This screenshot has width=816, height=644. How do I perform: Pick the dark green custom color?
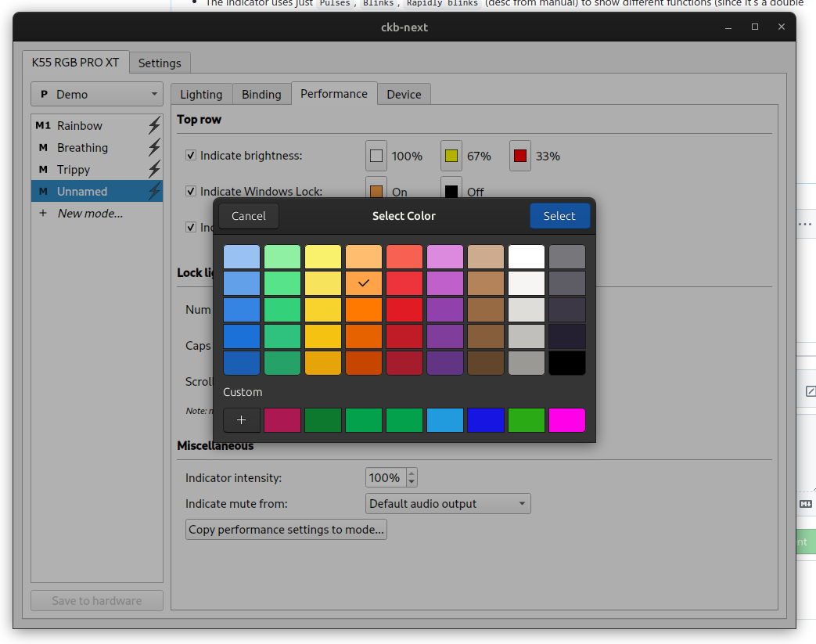pos(322,420)
